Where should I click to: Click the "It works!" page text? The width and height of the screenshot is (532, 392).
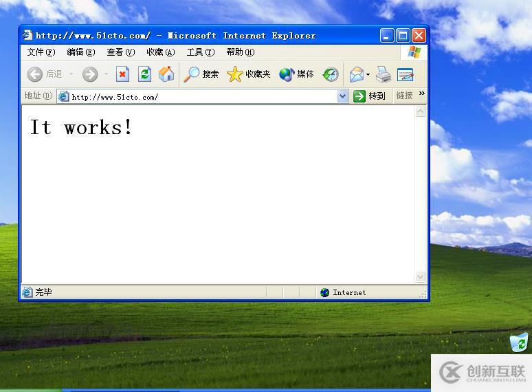80,127
